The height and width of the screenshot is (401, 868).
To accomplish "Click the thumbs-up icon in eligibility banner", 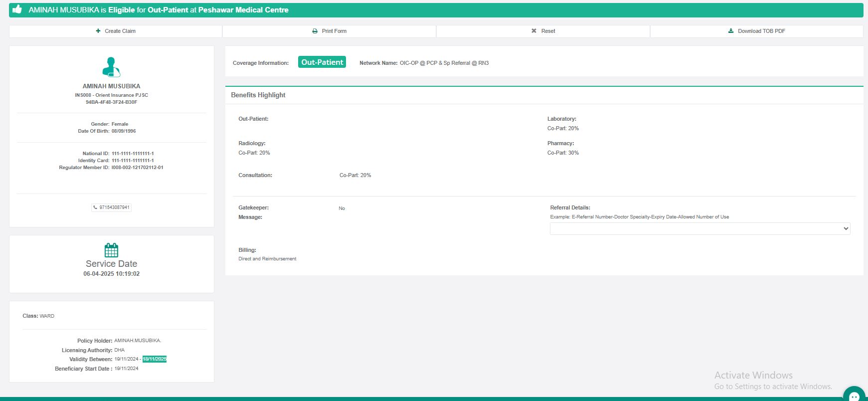I will coord(17,9).
